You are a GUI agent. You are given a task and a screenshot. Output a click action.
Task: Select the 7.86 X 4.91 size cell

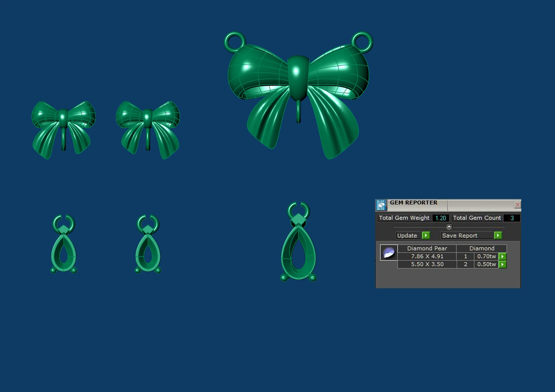427,256
